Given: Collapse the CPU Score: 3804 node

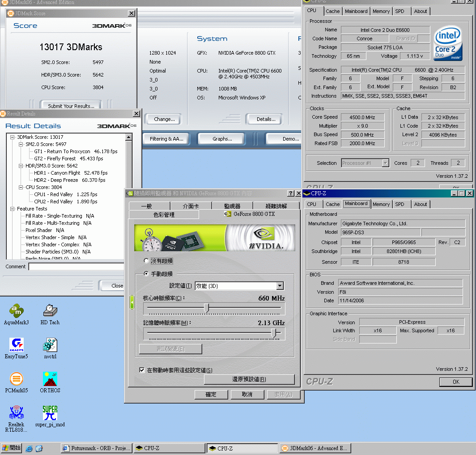Looking at the screenshot, I should 21,187.
